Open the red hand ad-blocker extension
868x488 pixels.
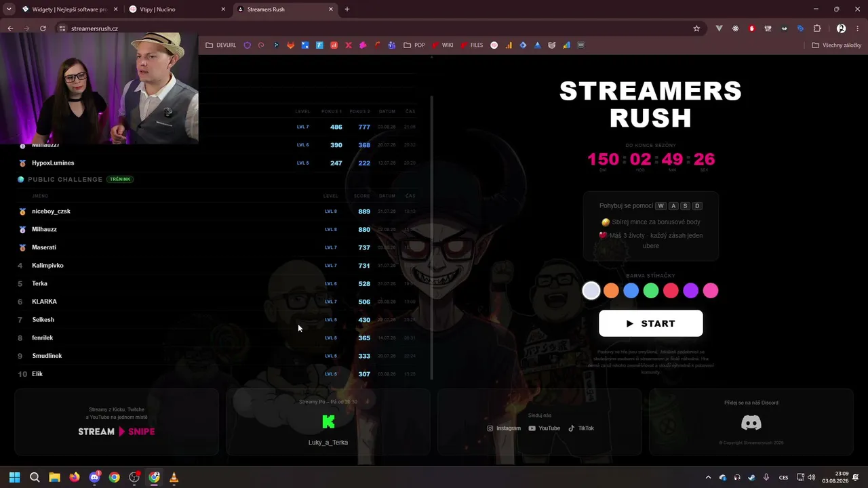tap(751, 28)
